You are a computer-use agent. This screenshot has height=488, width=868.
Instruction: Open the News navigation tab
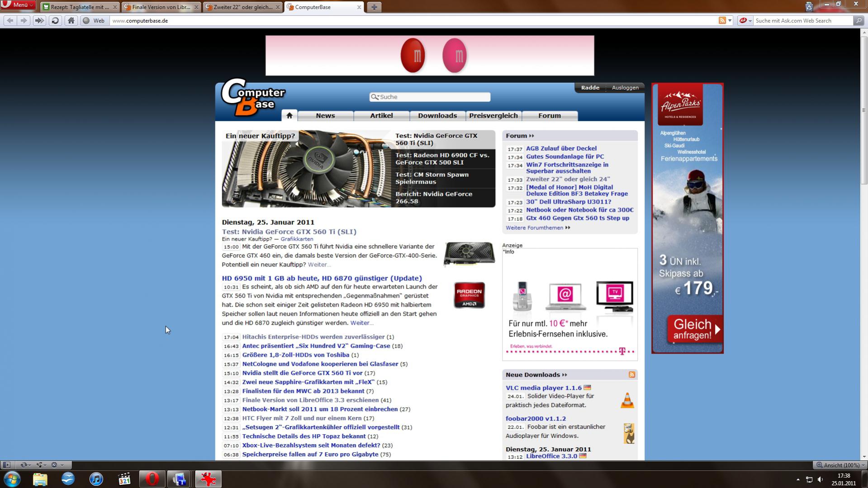click(x=325, y=116)
